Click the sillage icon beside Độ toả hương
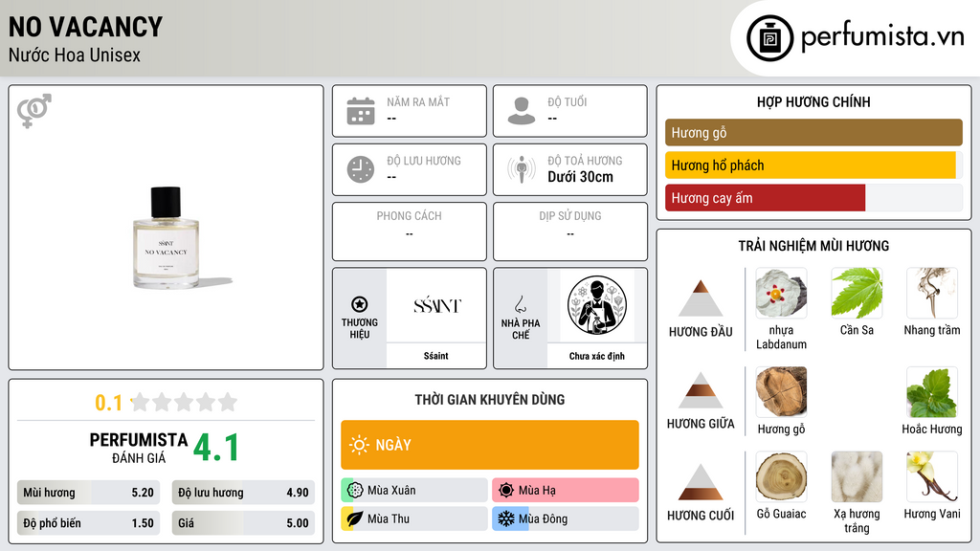Viewport: 980px width, 551px height. coord(522,169)
